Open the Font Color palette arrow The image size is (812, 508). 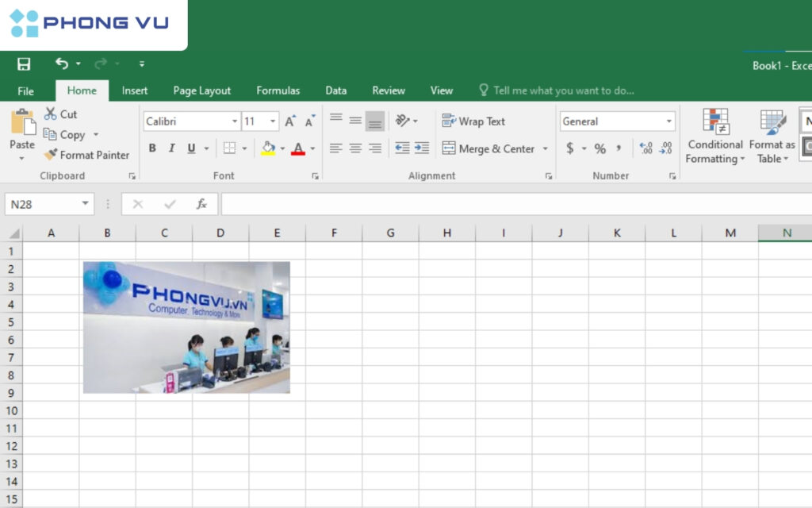pyautogui.click(x=312, y=148)
